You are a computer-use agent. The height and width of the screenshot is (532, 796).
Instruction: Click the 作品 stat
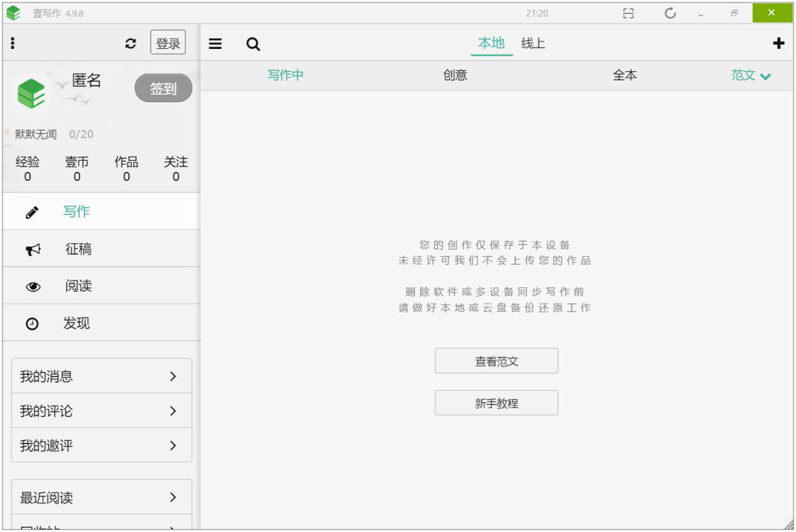coord(126,169)
